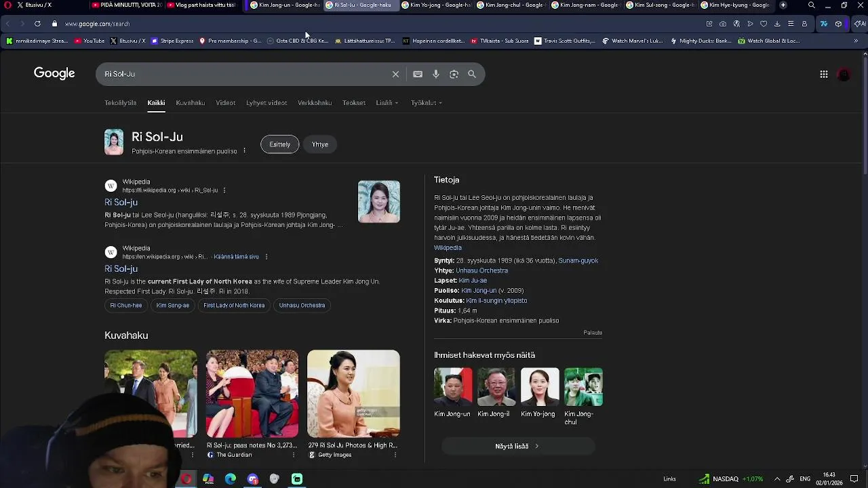
Task: Open the Unhasu Orchestra chip
Action: click(302, 306)
